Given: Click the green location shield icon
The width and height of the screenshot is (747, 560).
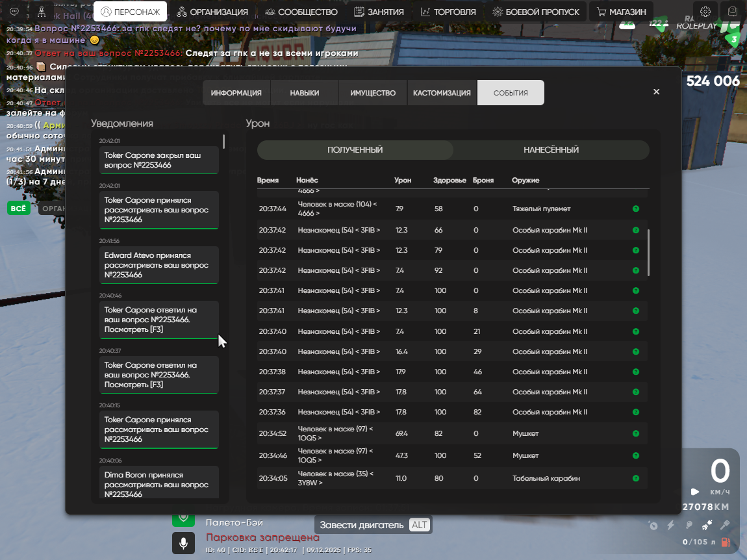Looking at the screenshot, I should click(183, 518).
